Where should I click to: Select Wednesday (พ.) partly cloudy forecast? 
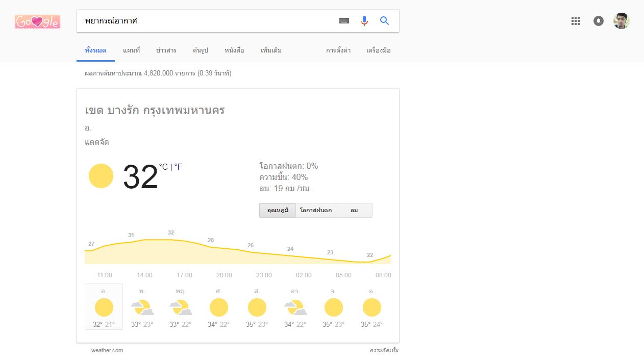[142, 307]
